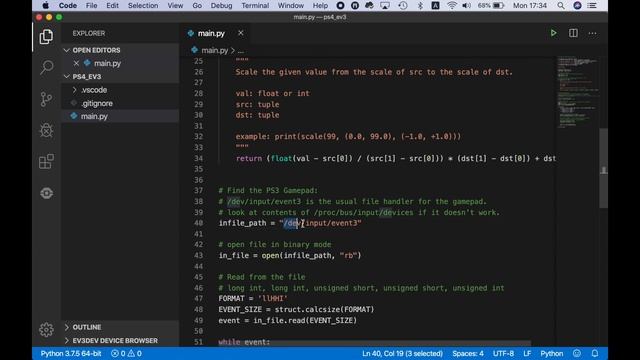Click the code minimap preview
The height and width of the screenshot is (360, 640).
(x=578, y=92)
